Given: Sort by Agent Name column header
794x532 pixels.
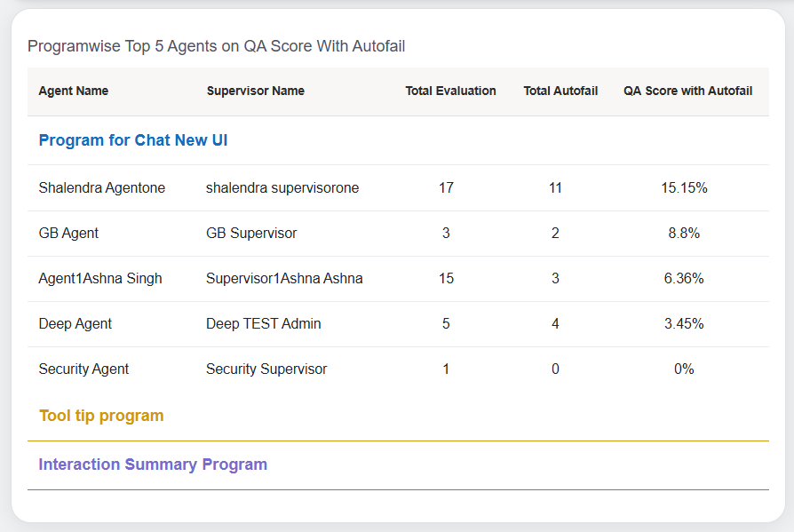Looking at the screenshot, I should tap(74, 91).
